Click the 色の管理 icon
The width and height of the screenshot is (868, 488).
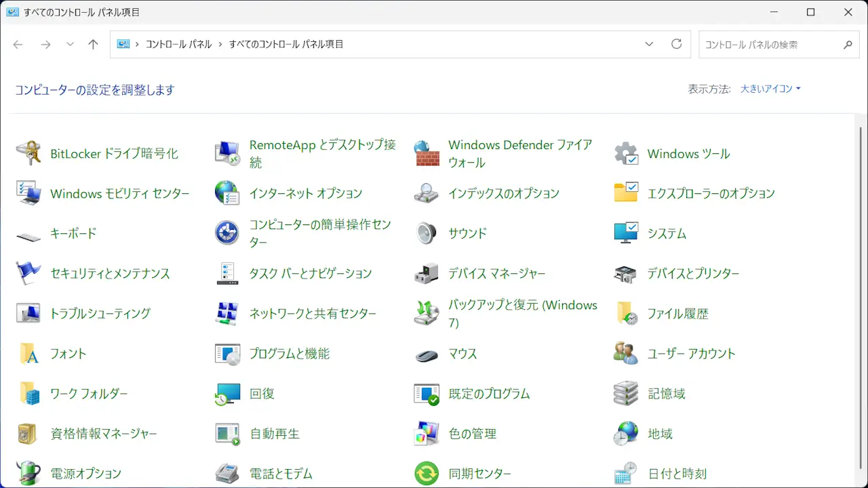click(x=427, y=434)
